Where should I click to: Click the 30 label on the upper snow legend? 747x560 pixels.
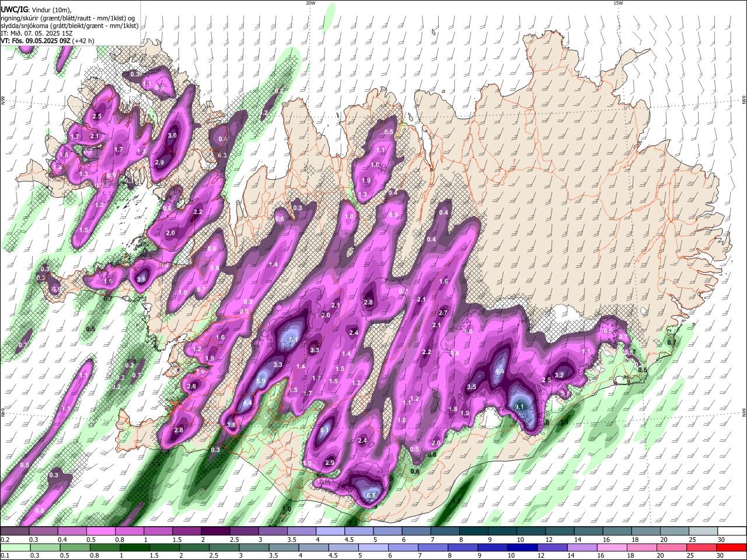click(x=721, y=540)
